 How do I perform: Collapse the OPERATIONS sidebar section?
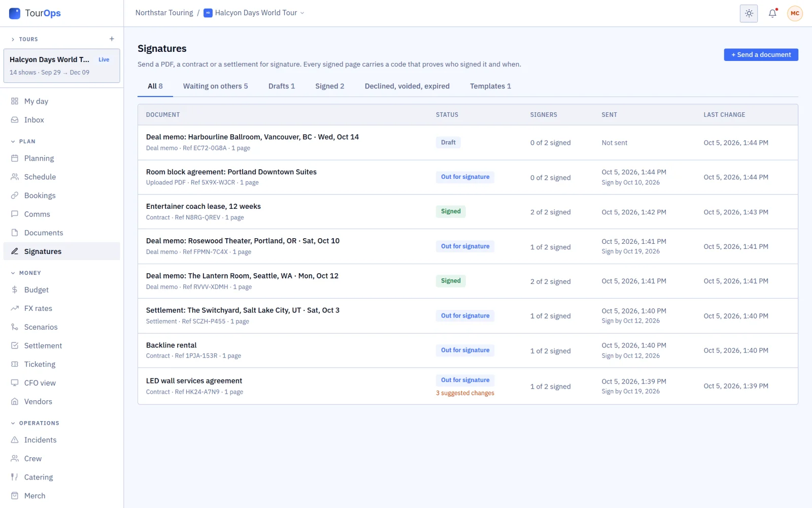(x=35, y=423)
